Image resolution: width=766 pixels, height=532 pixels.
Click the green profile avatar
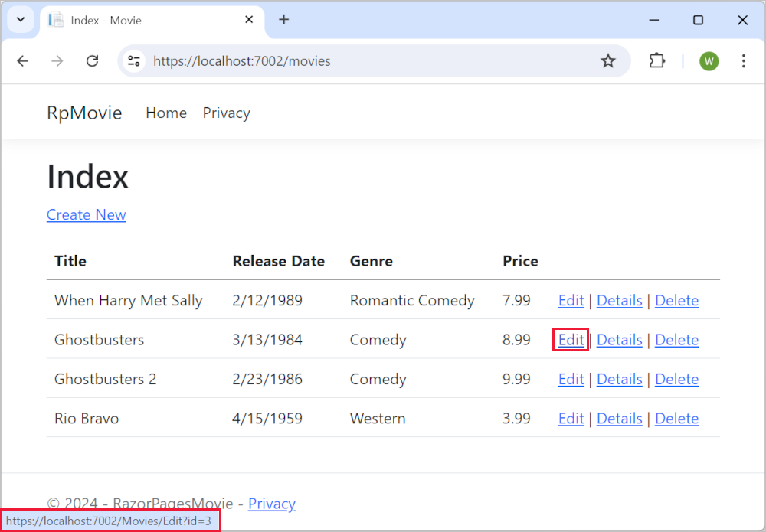709,61
